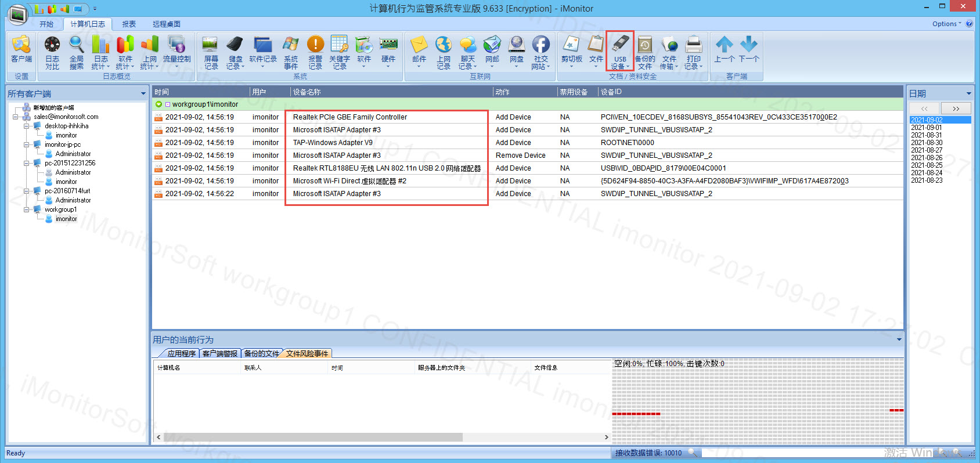This screenshot has width=980, height=463.
Task: Click the 屏幕记录 screen record icon
Action: tap(211, 51)
